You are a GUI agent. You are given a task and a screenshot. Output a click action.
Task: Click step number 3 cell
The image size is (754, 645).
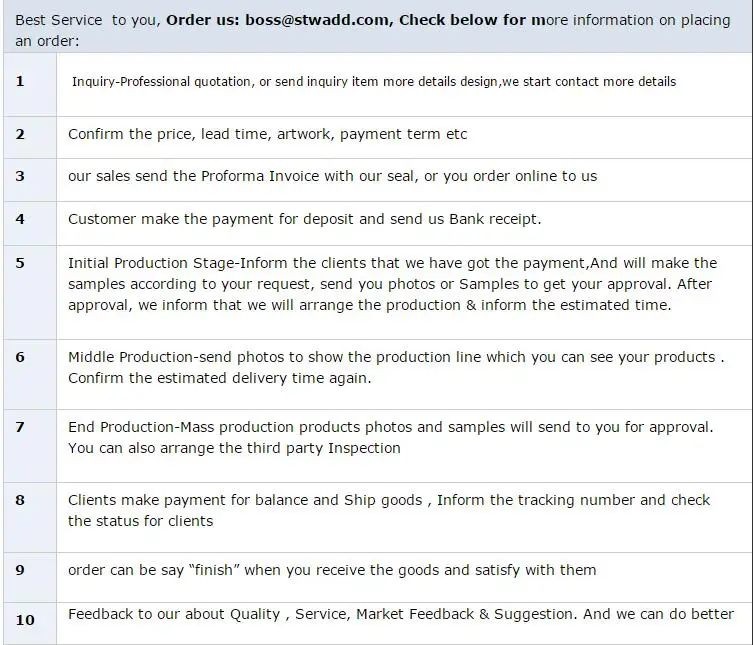[x=30, y=180]
